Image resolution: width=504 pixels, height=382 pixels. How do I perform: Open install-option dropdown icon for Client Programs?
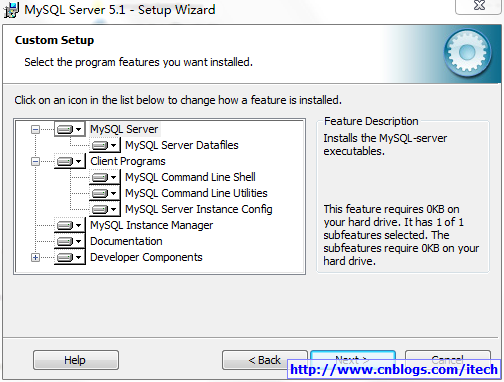69,161
